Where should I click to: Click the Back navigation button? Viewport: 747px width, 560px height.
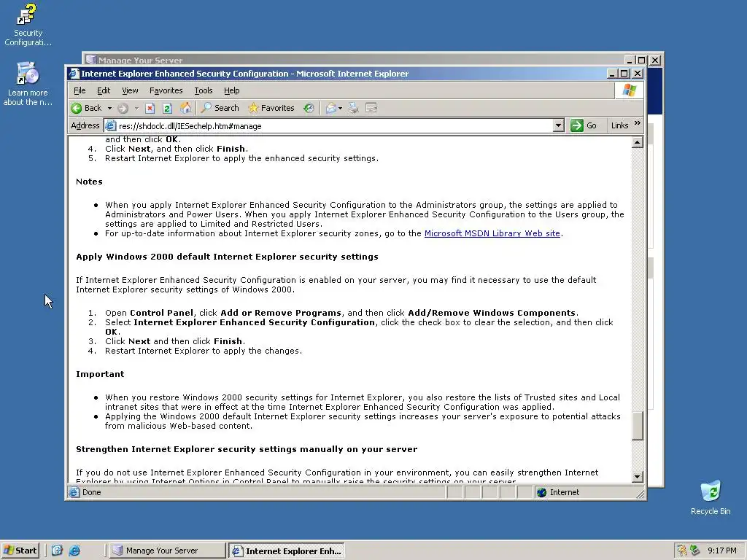[x=86, y=108]
